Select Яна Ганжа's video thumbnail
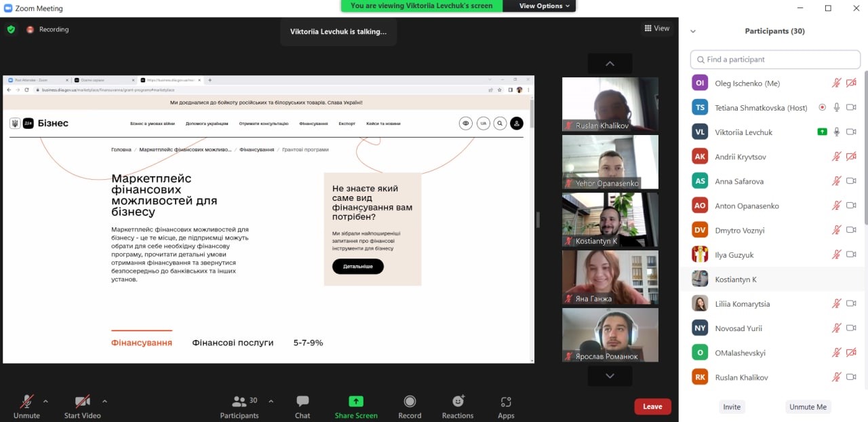 coord(610,277)
